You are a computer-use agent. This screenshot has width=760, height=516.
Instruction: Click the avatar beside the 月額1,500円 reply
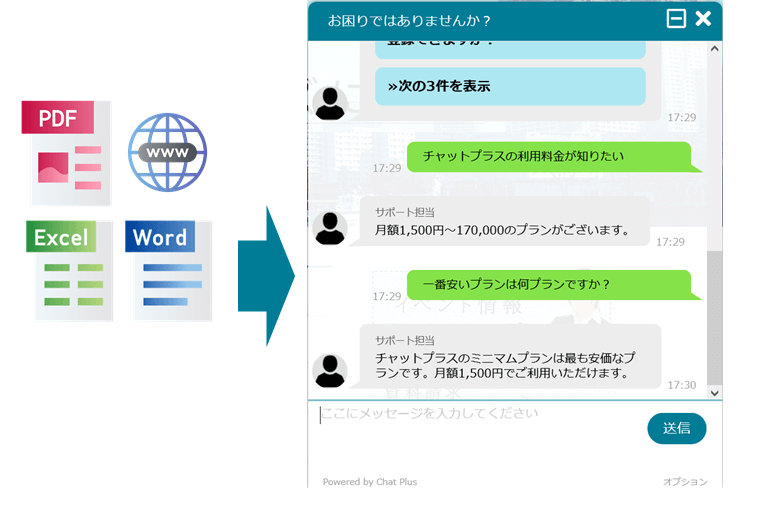330,228
